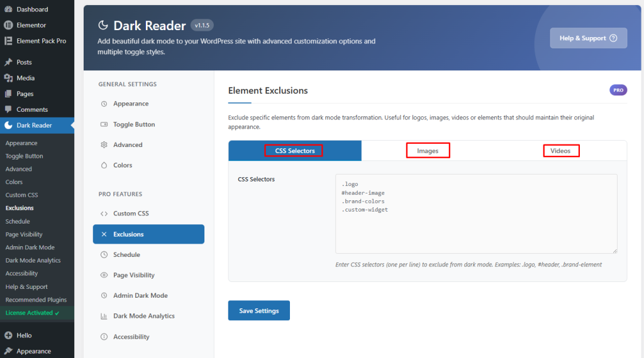Click the Dark Reader moon icon in sidebar
644x358 pixels.
pos(8,125)
